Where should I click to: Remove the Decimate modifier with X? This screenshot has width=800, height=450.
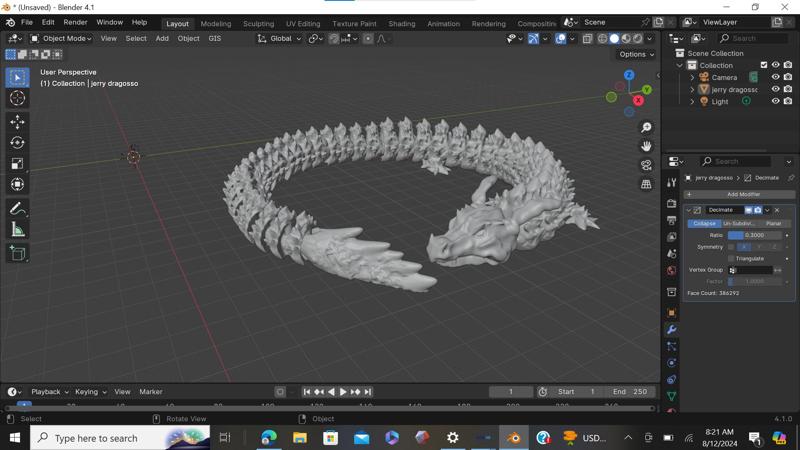[777, 210]
